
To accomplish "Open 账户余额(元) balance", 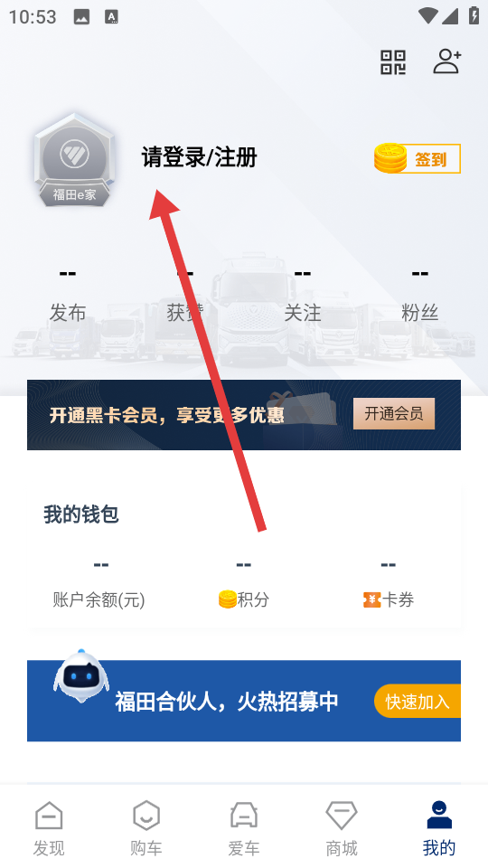I will tap(99, 582).
